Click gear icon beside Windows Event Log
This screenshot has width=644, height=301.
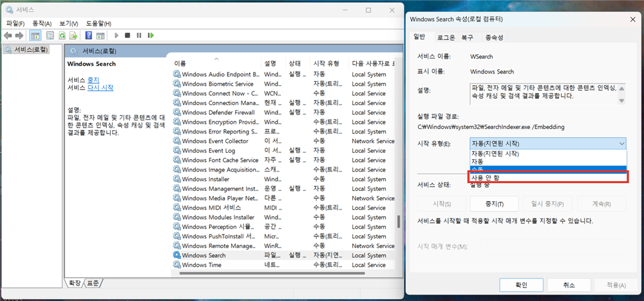pos(176,151)
